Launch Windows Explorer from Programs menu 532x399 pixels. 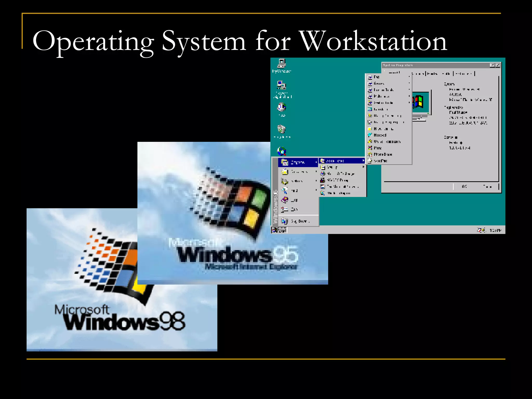342,193
